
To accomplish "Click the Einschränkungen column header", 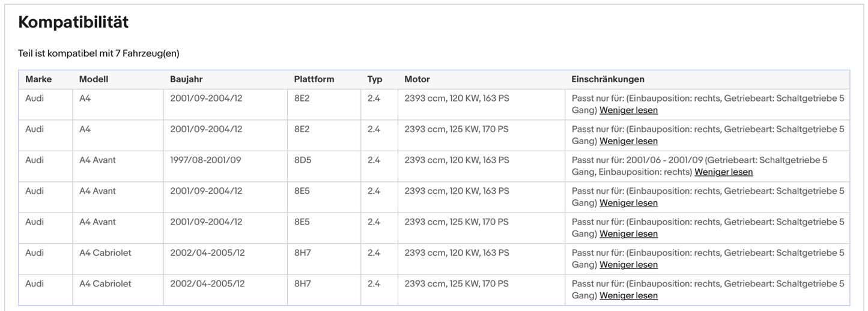I will click(608, 79).
